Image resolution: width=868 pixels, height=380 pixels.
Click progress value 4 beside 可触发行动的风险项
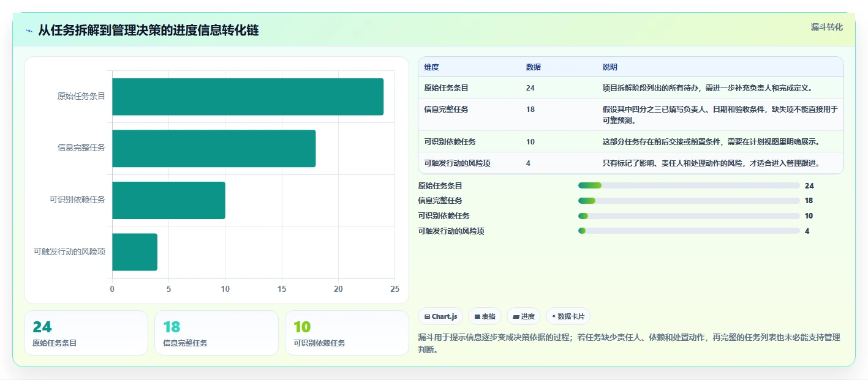807,231
